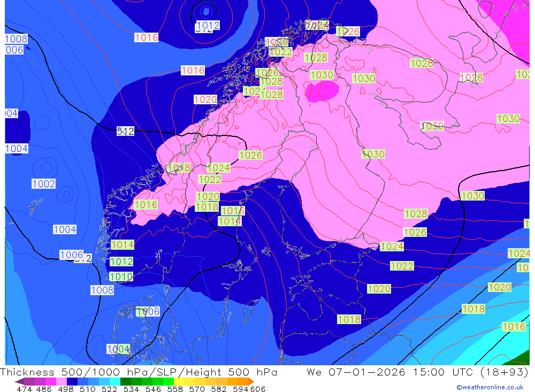Click the legend value 546
Image resolution: width=535 pixels, height=392 pixels.
click(153, 389)
